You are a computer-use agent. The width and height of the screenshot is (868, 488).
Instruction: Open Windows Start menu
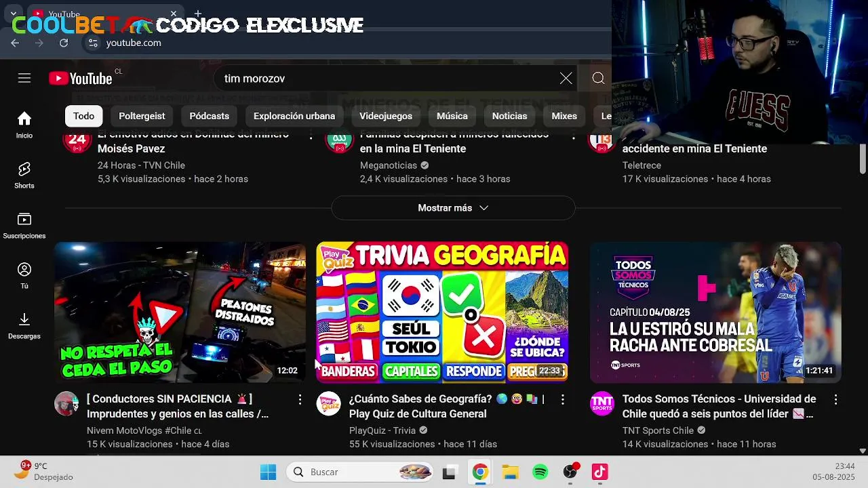point(269,472)
